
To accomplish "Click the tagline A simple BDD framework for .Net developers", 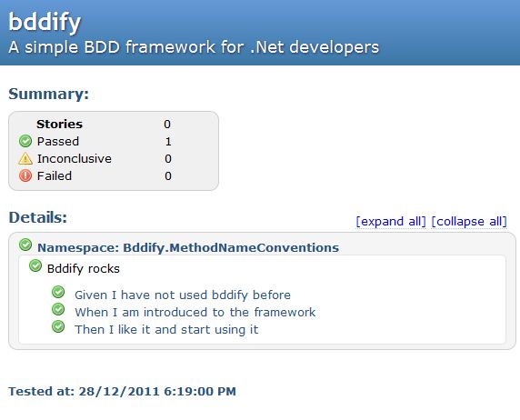I will click(x=194, y=47).
